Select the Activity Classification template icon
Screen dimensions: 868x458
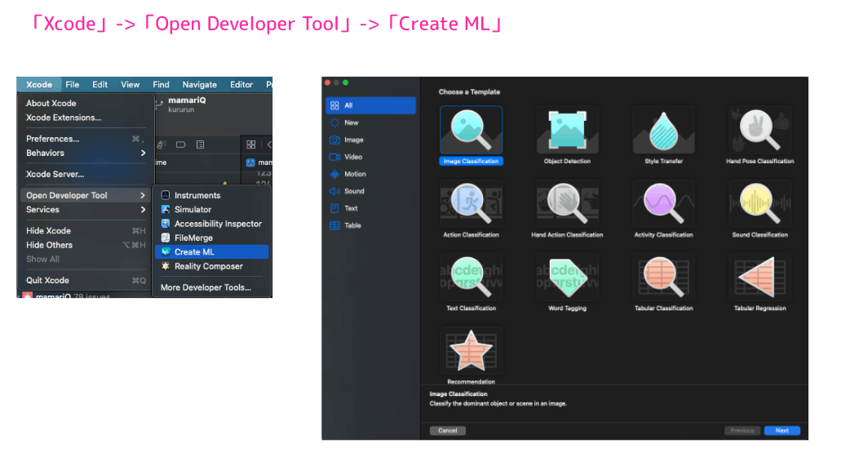[663, 203]
